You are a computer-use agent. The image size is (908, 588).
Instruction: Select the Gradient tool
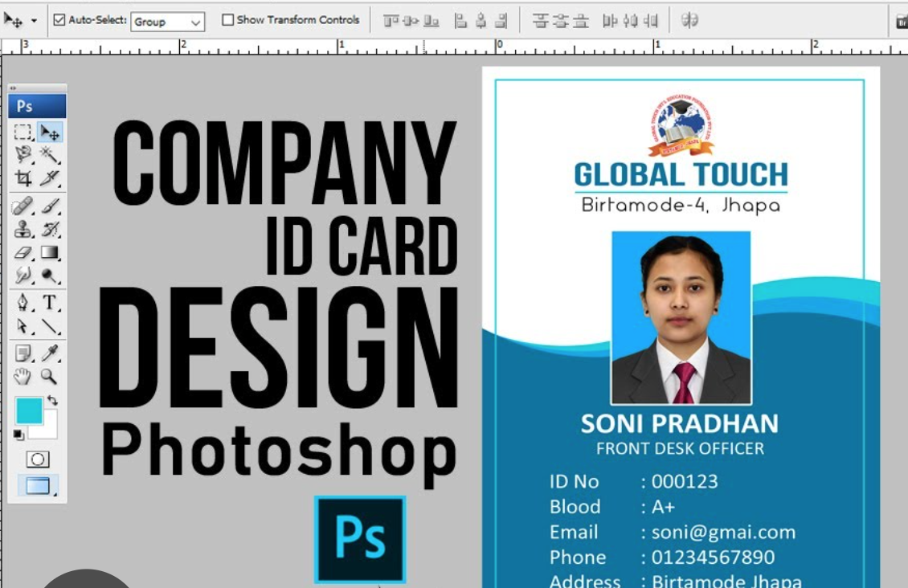click(51, 252)
